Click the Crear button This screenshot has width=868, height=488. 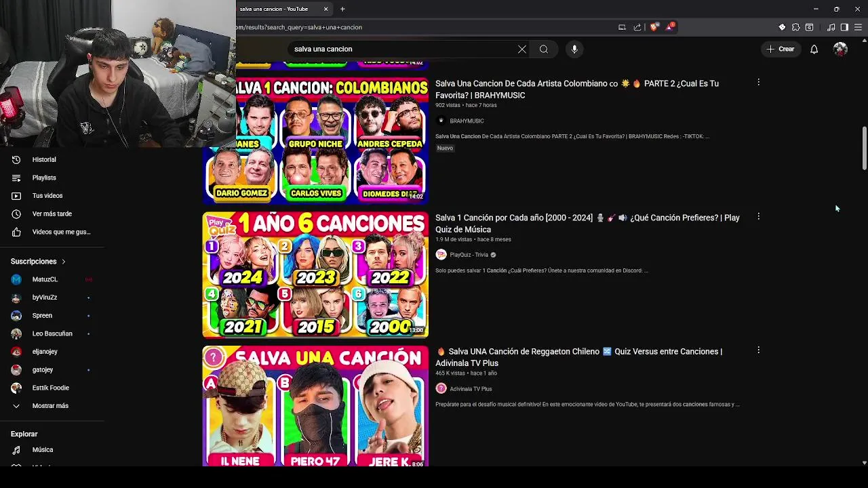(x=781, y=49)
